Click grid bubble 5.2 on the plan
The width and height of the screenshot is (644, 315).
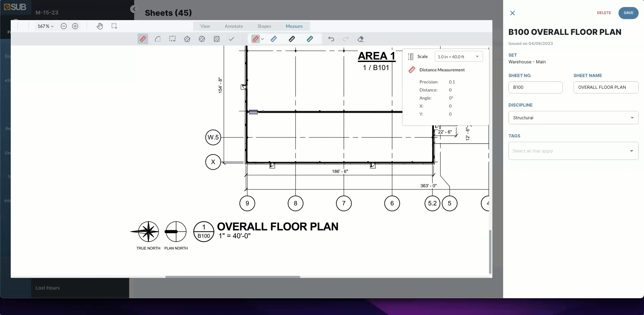pos(432,203)
